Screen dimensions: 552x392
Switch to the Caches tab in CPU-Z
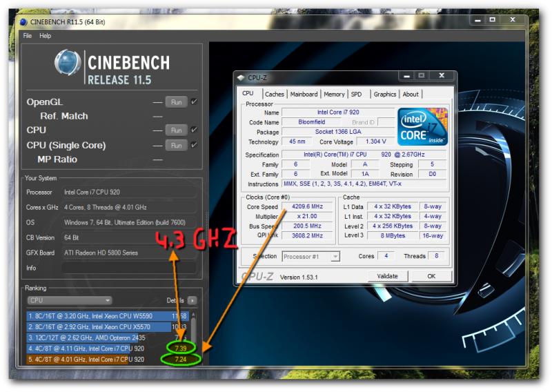click(x=275, y=94)
